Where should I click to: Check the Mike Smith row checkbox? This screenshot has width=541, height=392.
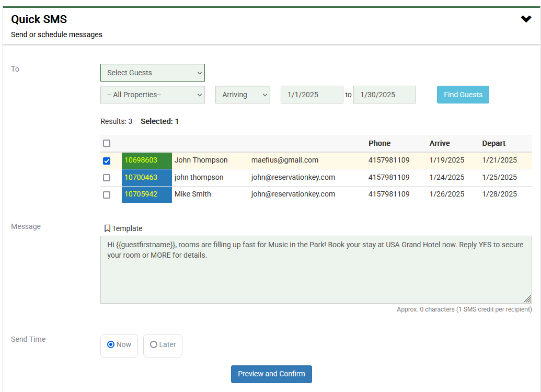click(x=107, y=194)
